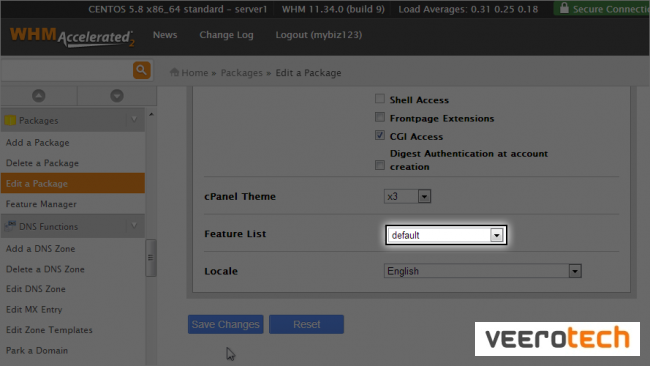The width and height of the screenshot is (650, 366).
Task: Enable the Frontpage Extensions checkbox
Action: [380, 117]
